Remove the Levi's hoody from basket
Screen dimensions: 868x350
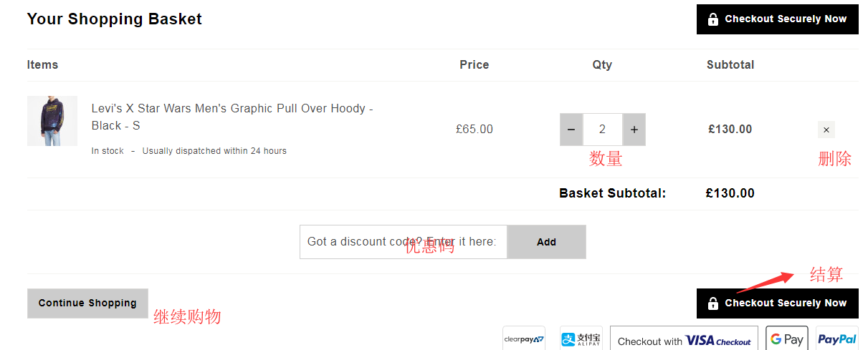826,130
